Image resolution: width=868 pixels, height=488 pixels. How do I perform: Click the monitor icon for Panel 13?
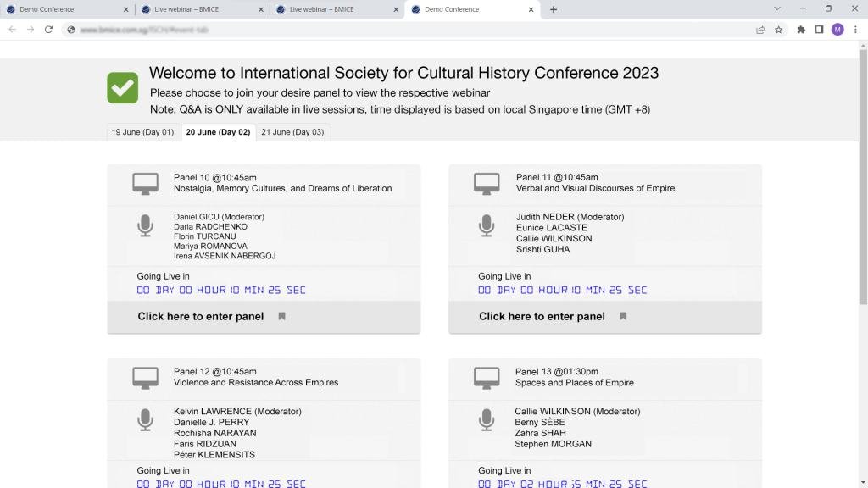click(x=487, y=379)
